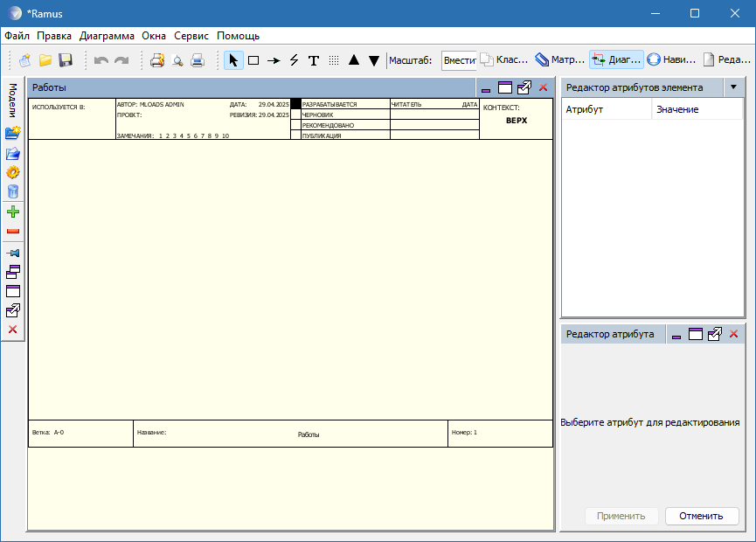Close the Редактор атрибута panel
Screen dimensions: 756x542
(x=734, y=334)
